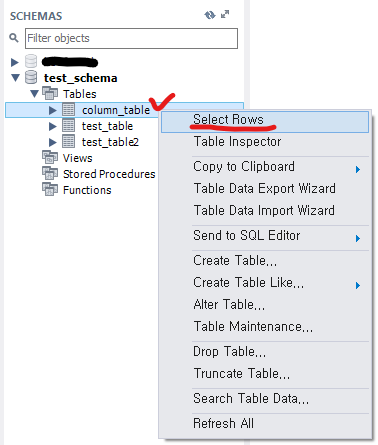Click the redacted schema database icon
The image size is (378, 445).
click(x=31, y=62)
